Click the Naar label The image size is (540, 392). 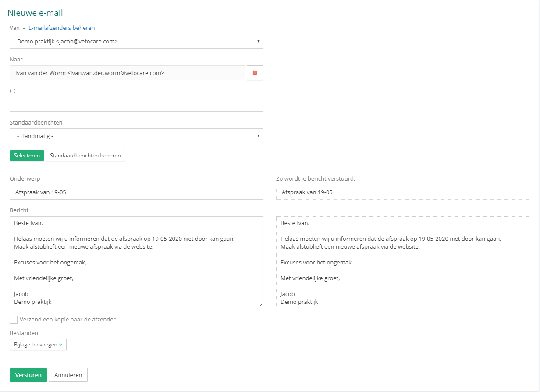(16, 59)
